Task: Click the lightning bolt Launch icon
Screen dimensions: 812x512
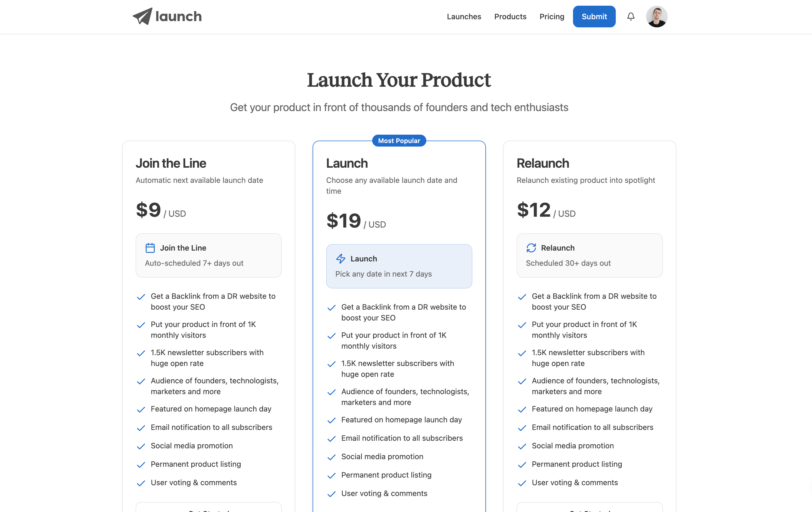Action: click(x=340, y=259)
